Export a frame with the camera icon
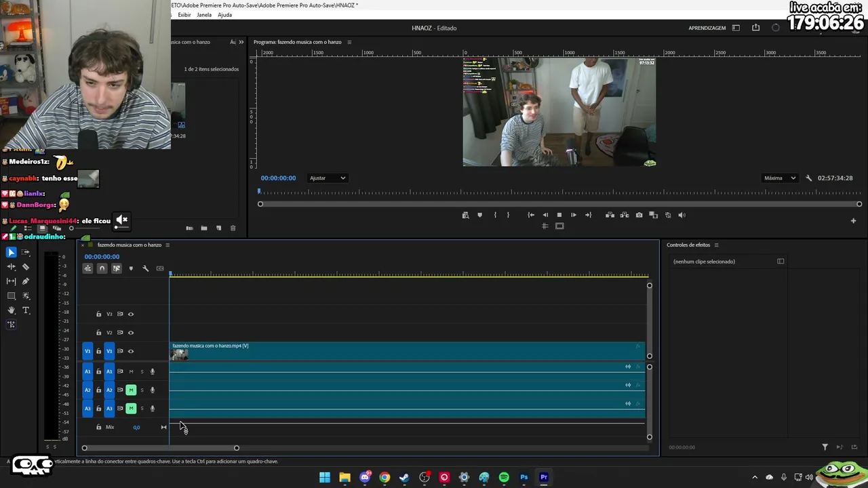The height and width of the screenshot is (488, 868). click(x=639, y=215)
